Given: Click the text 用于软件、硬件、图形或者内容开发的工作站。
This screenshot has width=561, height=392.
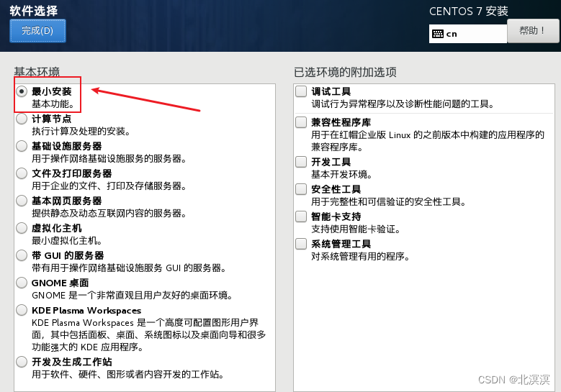Looking at the screenshot, I should click(128, 374).
